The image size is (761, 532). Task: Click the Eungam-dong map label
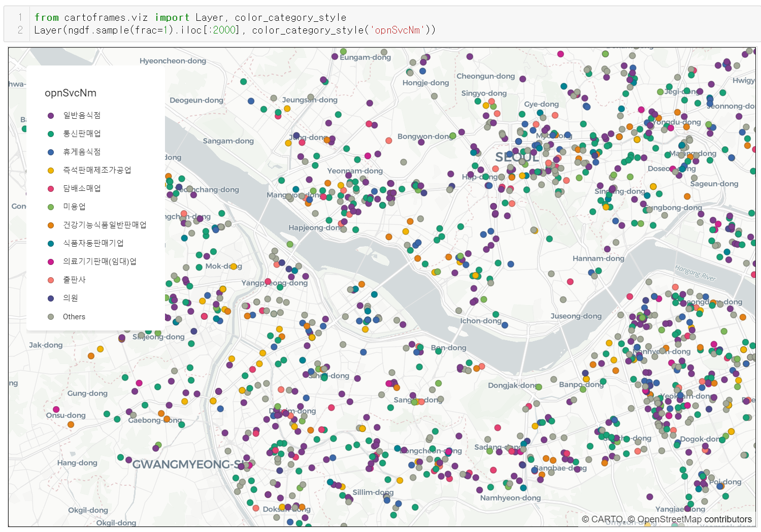(366, 57)
